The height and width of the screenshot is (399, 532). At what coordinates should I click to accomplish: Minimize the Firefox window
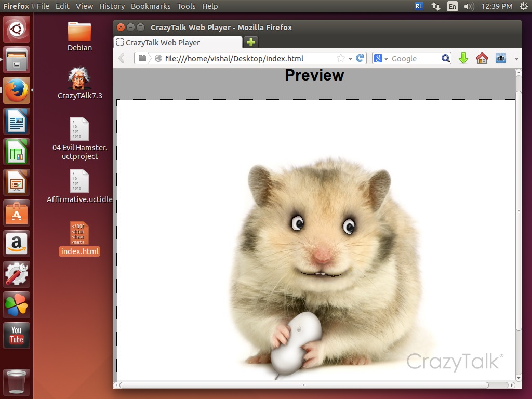tap(130, 27)
